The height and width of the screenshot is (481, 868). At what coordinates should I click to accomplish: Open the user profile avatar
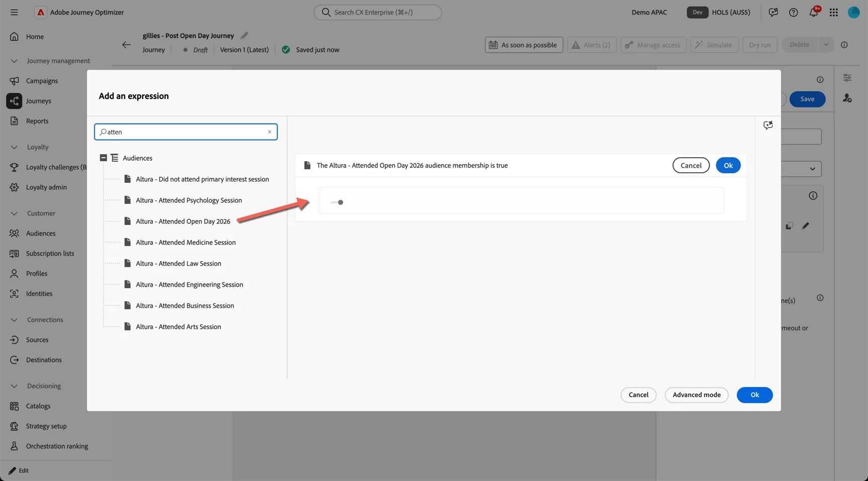click(x=853, y=12)
